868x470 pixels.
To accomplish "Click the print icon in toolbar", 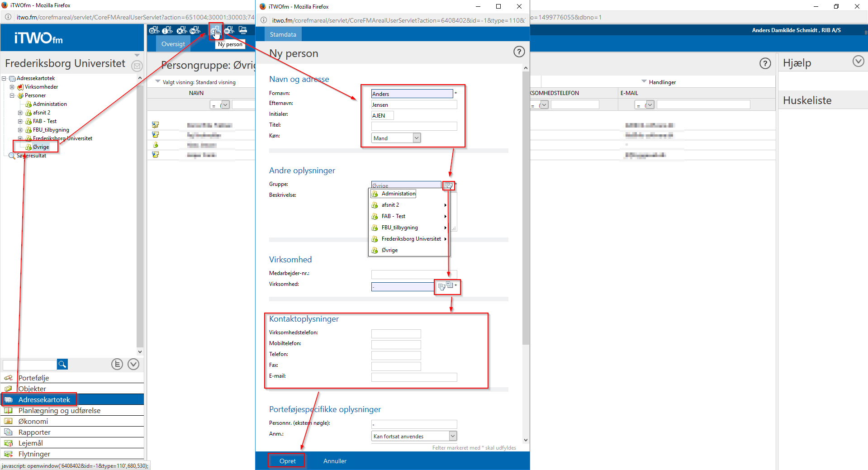I will 243,30.
